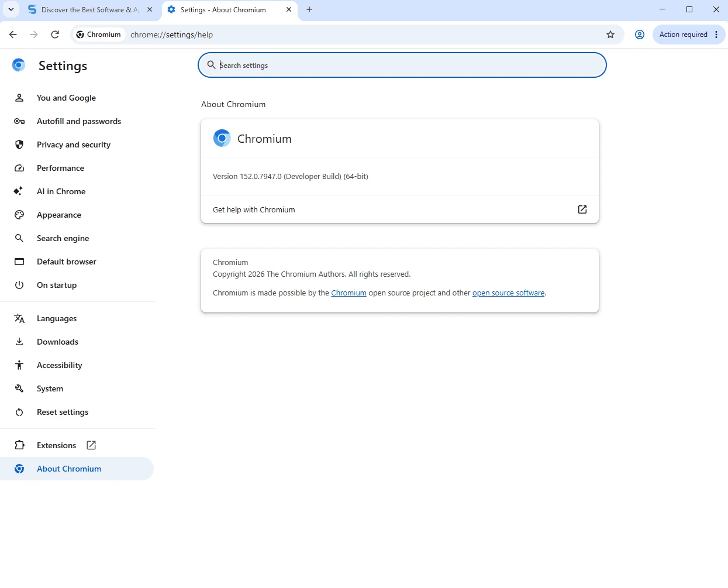The height and width of the screenshot is (588, 728).
Task: Close the Settings - About Chromium tab
Action: coord(289,9)
